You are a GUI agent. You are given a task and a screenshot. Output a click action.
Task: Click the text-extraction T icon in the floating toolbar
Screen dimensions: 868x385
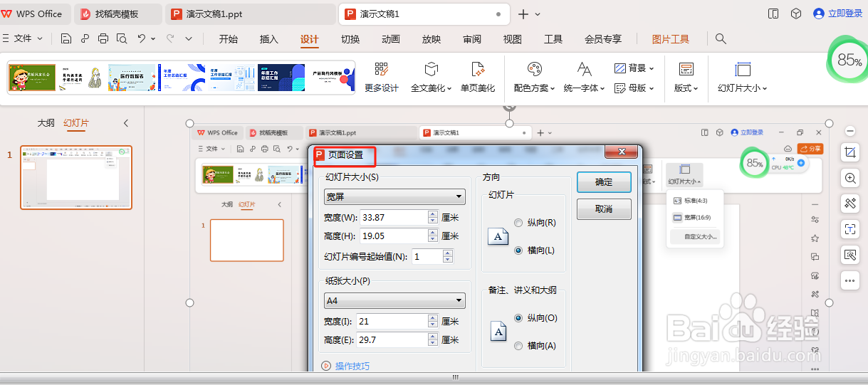(849, 229)
